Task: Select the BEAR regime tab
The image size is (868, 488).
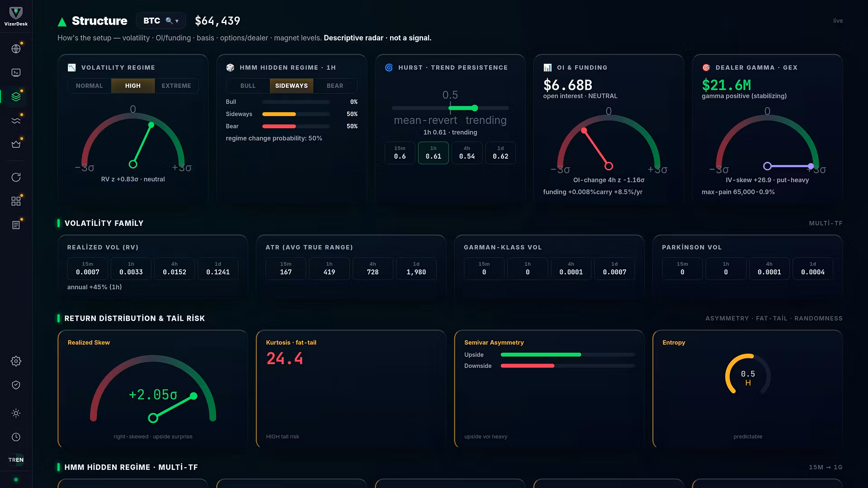Action: point(335,86)
